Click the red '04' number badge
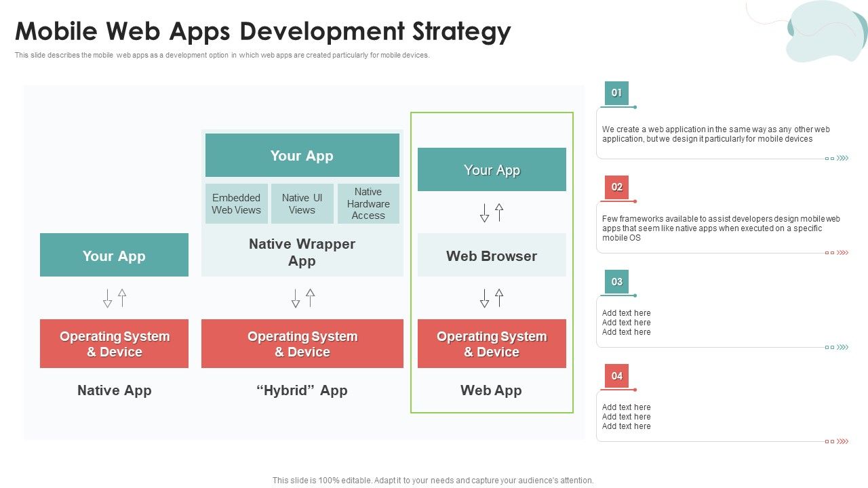Screen dimensions: 868x488 [x=616, y=375]
